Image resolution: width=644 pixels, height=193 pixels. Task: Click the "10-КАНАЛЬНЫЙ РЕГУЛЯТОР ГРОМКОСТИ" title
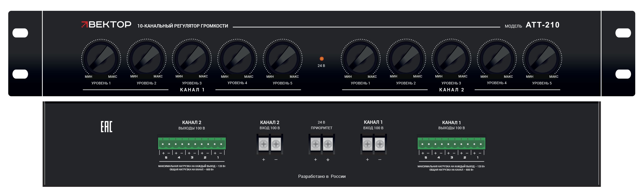pos(183,26)
